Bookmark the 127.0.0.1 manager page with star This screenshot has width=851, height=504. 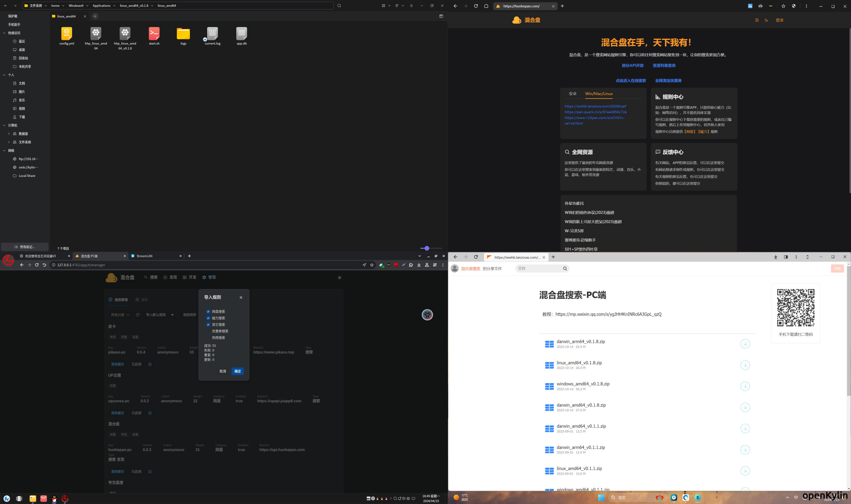(x=372, y=265)
